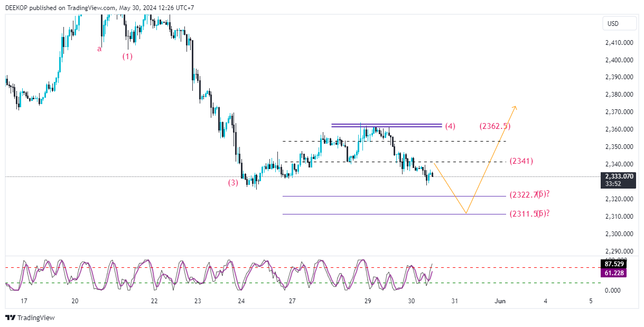
Task: Click the date label 4 on time axis
Action: pos(546,301)
